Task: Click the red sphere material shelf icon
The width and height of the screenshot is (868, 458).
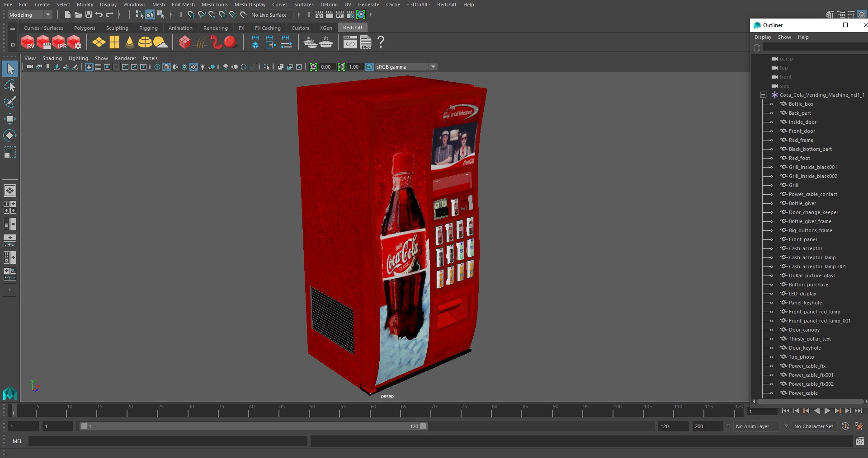Action: [x=231, y=42]
